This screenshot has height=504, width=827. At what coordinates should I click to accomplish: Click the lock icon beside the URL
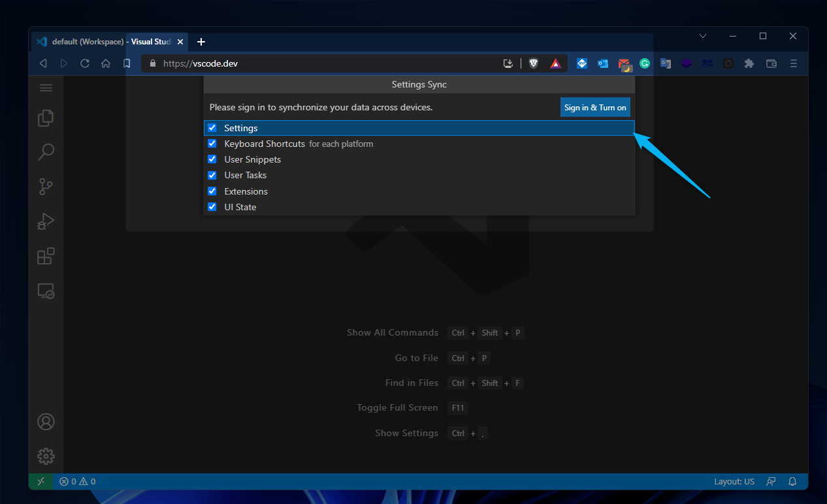coord(153,63)
